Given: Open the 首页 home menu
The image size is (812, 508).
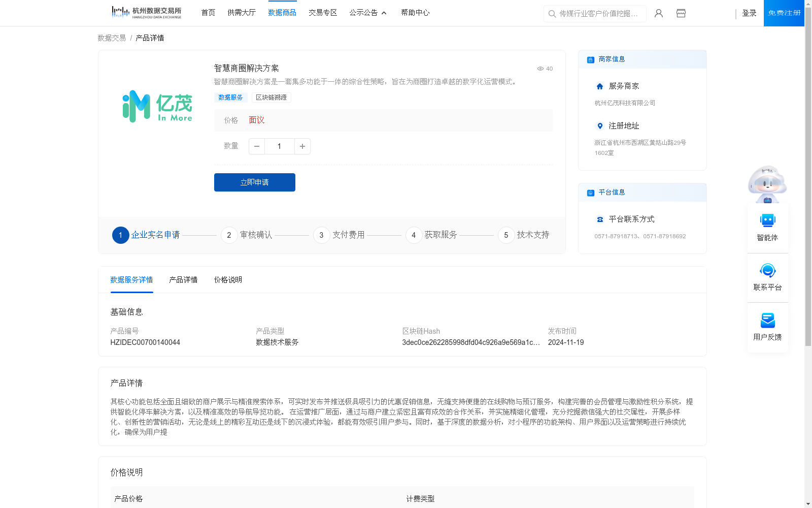Looking at the screenshot, I should [208, 13].
